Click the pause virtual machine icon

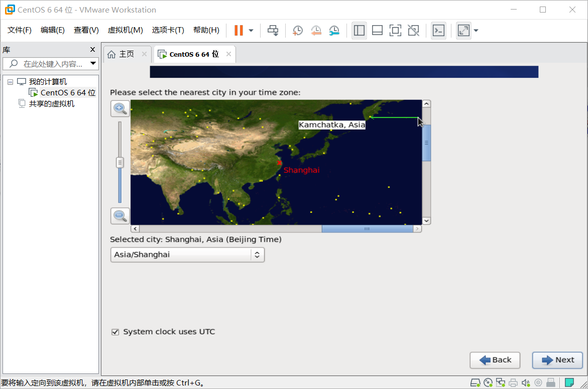click(x=239, y=30)
